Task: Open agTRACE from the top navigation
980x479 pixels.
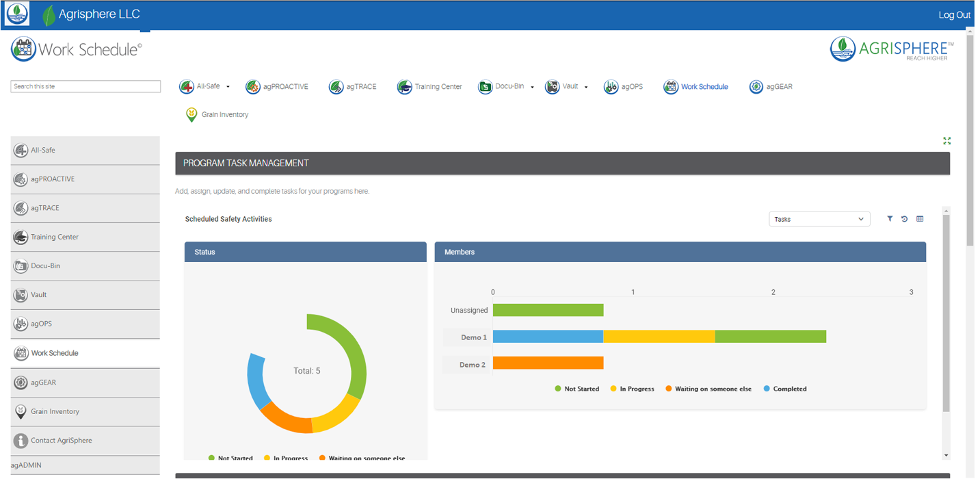Action: (x=352, y=87)
